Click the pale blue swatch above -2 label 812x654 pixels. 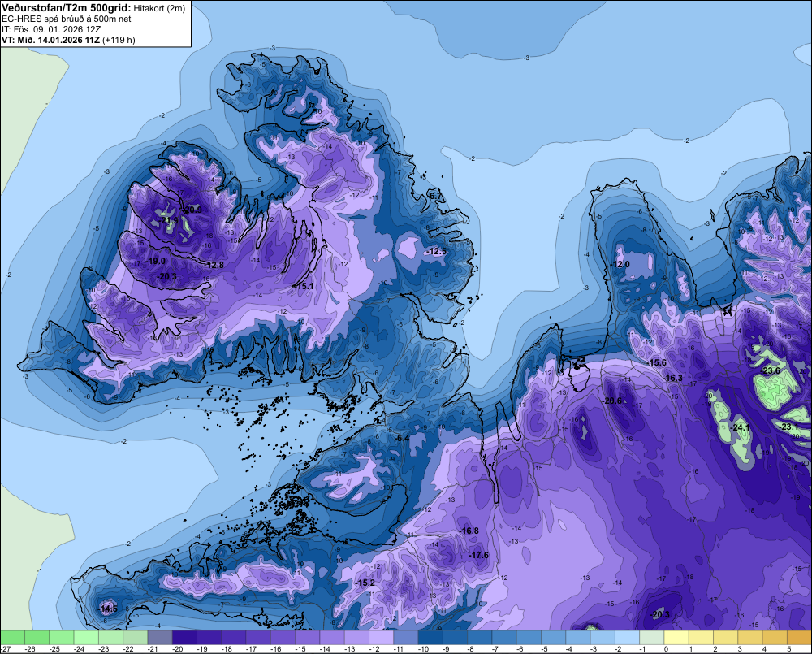[x=628, y=637]
